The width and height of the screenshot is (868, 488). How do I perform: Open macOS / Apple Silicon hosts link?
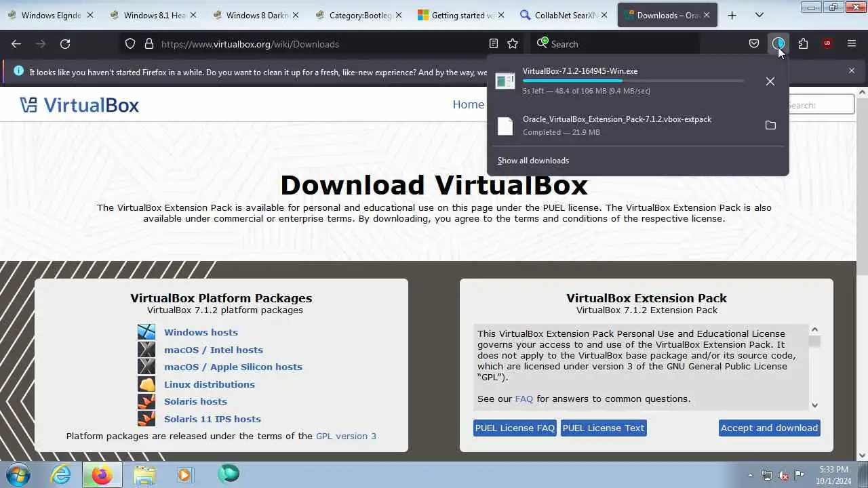pyautogui.click(x=233, y=367)
